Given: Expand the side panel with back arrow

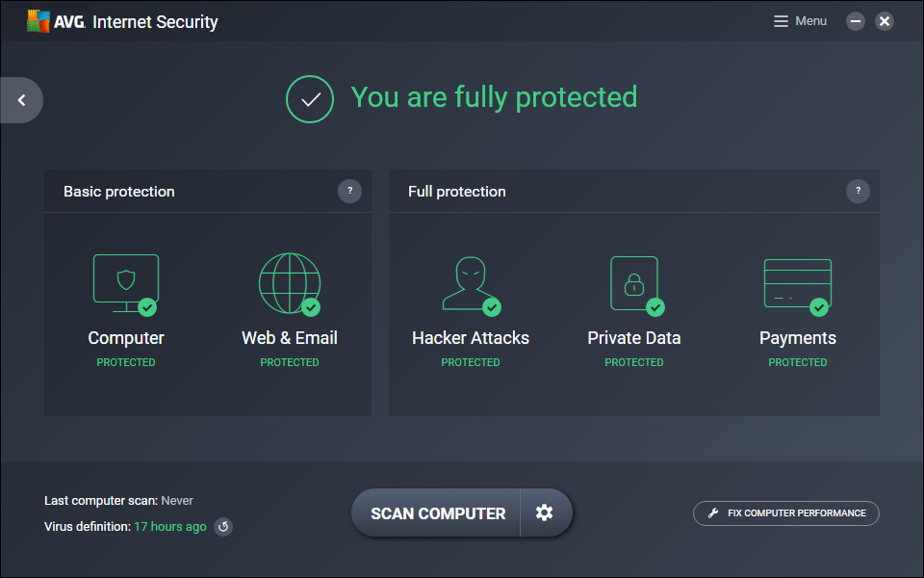Looking at the screenshot, I should coord(21,100).
